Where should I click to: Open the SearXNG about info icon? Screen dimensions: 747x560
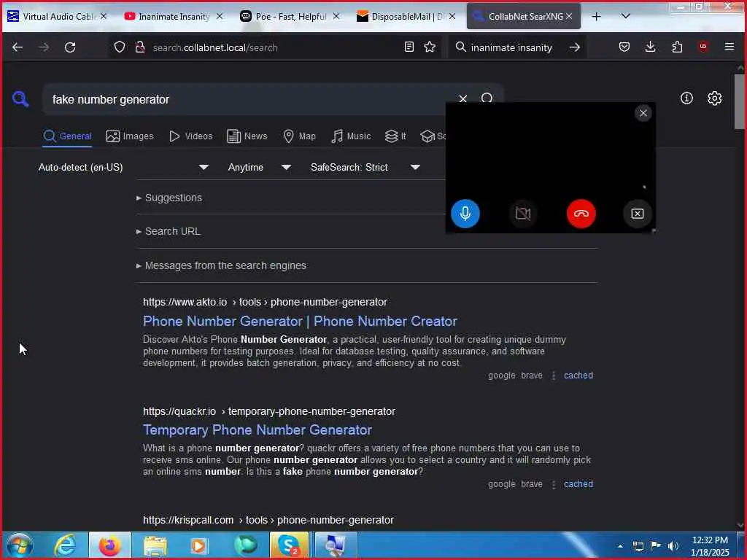pos(686,98)
